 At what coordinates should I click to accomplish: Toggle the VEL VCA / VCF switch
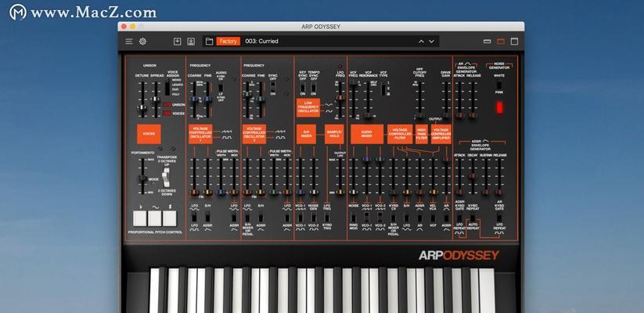433,218
